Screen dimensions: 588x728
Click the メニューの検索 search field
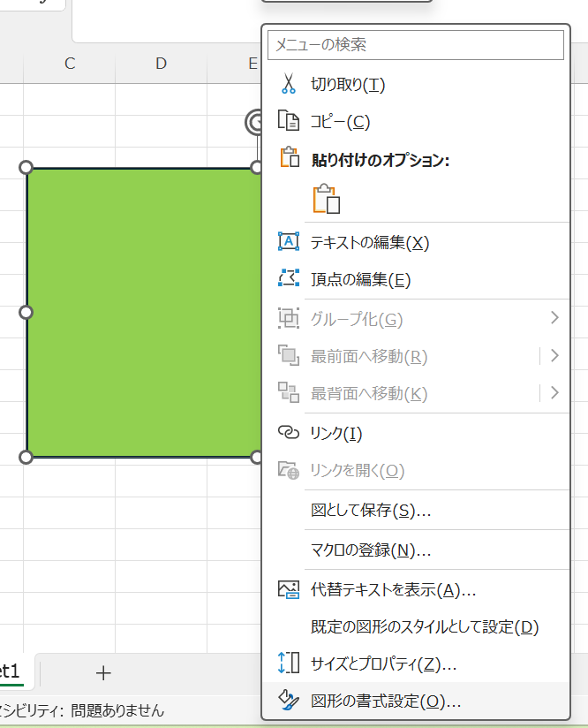coord(415,44)
